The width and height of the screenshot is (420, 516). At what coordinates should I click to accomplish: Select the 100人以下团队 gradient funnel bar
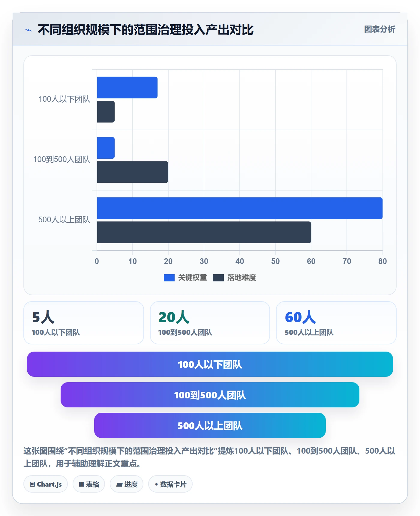point(210,364)
